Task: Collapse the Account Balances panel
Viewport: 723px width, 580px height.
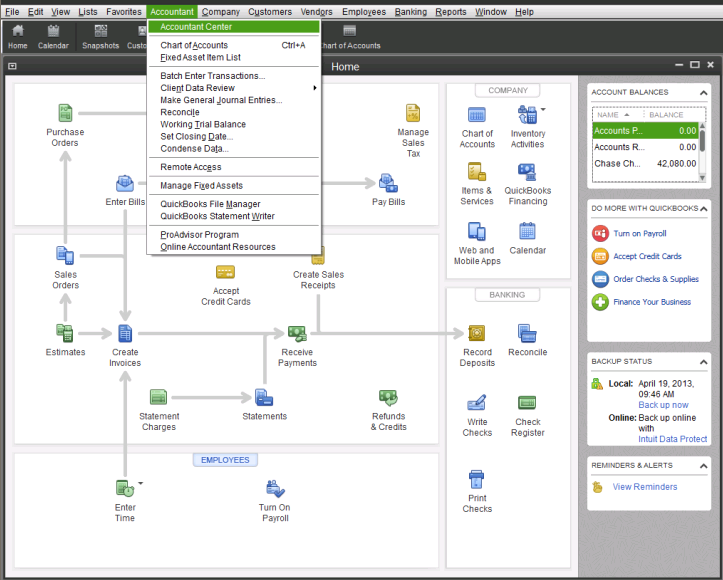Action: point(703,93)
